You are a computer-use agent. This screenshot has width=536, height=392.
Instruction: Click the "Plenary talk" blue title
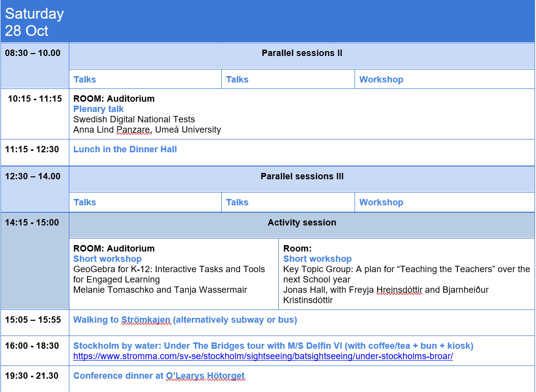tap(98, 109)
